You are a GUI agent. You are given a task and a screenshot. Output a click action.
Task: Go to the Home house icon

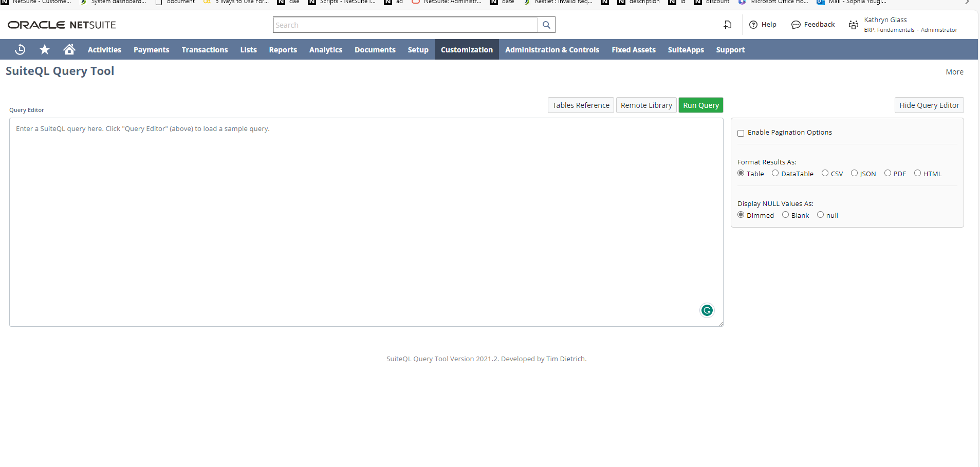point(69,50)
